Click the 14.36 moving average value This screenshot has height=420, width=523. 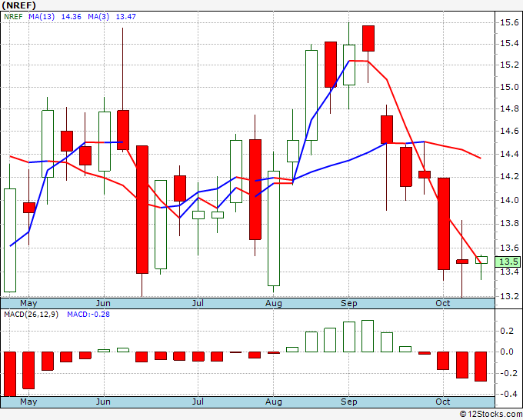[71, 17]
